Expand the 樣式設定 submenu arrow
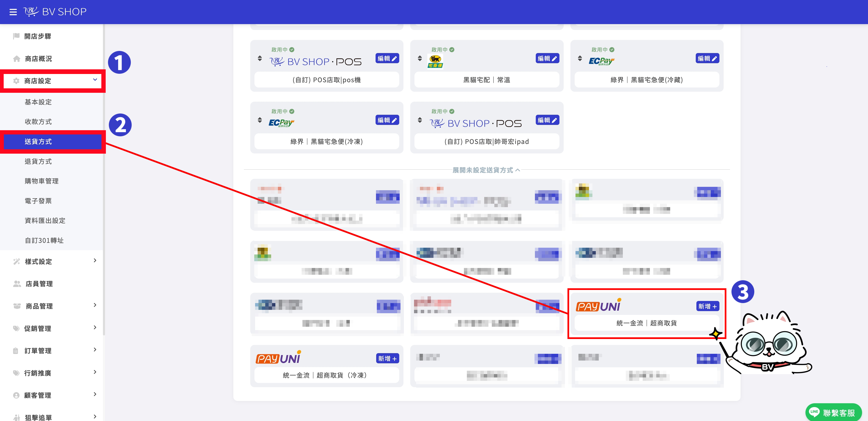The image size is (868, 421). 95,261
